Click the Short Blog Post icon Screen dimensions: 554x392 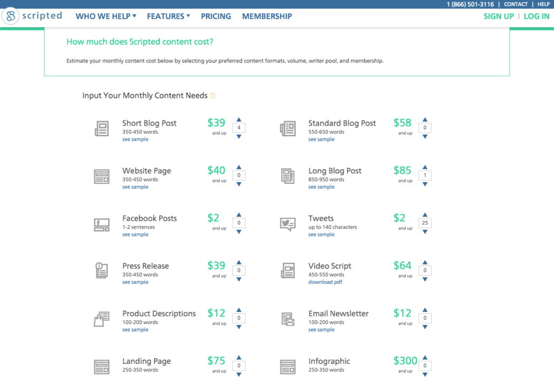pos(102,129)
